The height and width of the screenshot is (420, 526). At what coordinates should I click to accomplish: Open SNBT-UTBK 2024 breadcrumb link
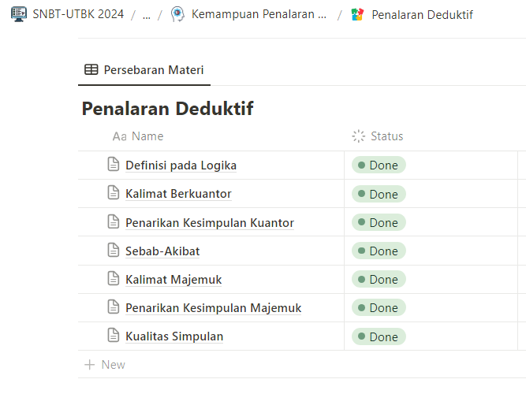78,14
